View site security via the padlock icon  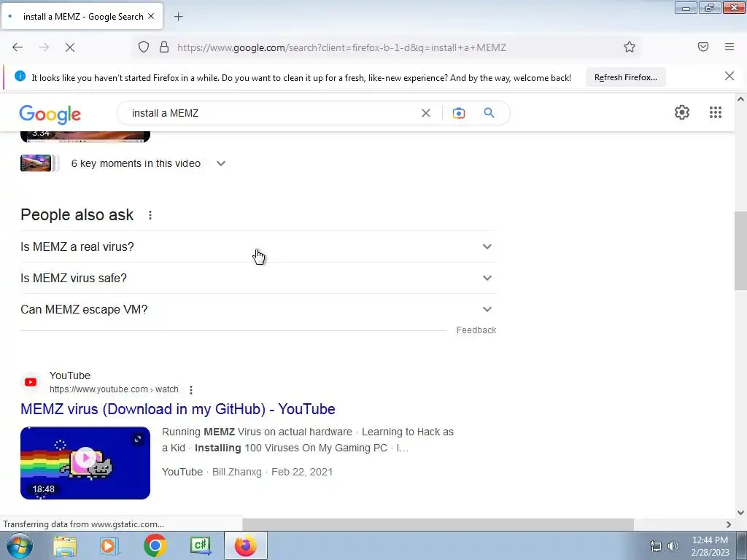(x=164, y=47)
